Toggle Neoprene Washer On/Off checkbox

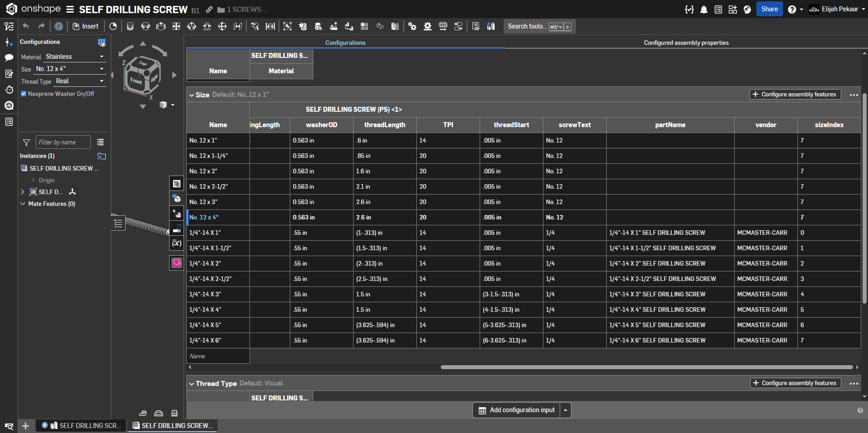tap(24, 94)
